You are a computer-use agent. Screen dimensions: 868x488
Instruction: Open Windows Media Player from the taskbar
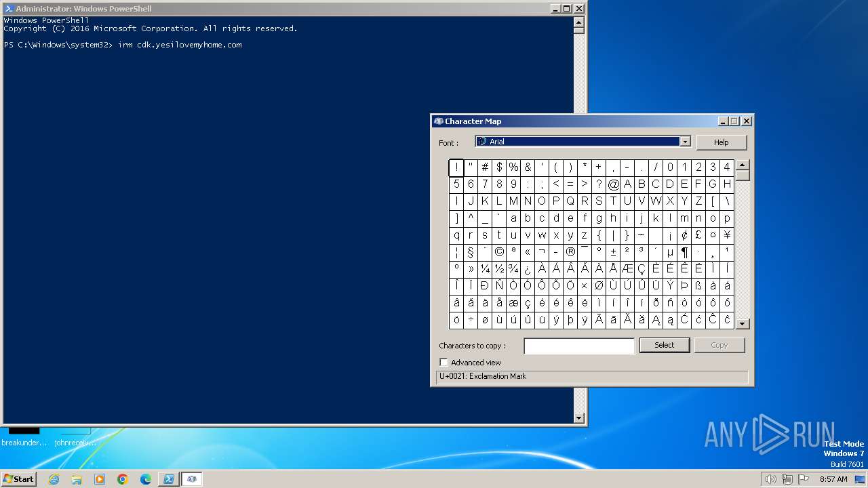coord(100,479)
